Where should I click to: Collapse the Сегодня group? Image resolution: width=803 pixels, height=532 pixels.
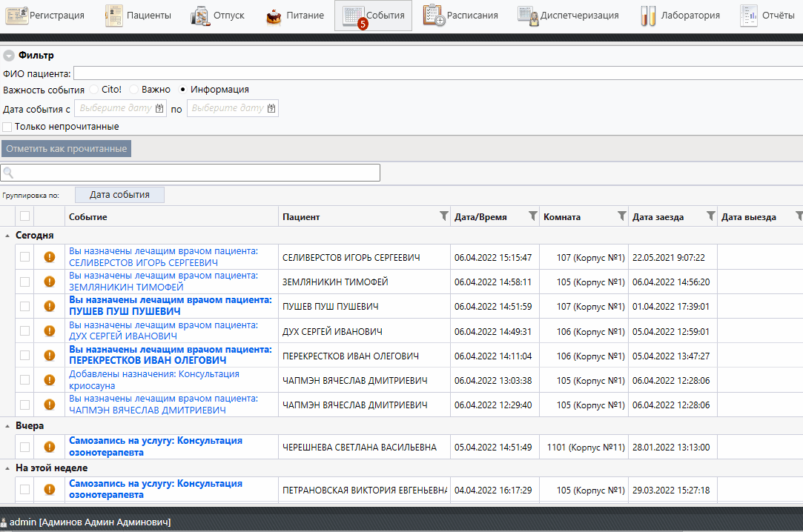[x=7, y=236]
